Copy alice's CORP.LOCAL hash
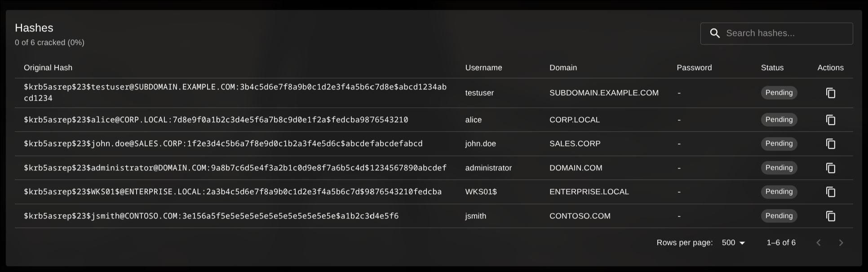Screen dimensions: 868x272 click(x=831, y=120)
